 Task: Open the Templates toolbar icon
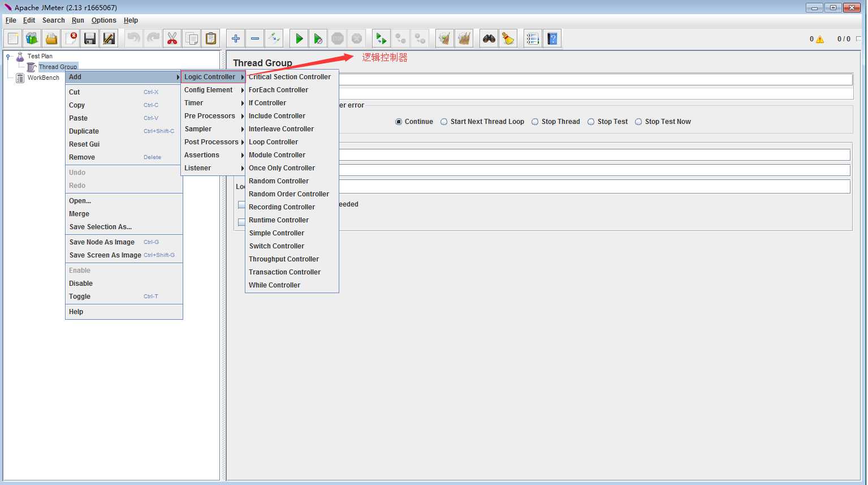coord(32,38)
